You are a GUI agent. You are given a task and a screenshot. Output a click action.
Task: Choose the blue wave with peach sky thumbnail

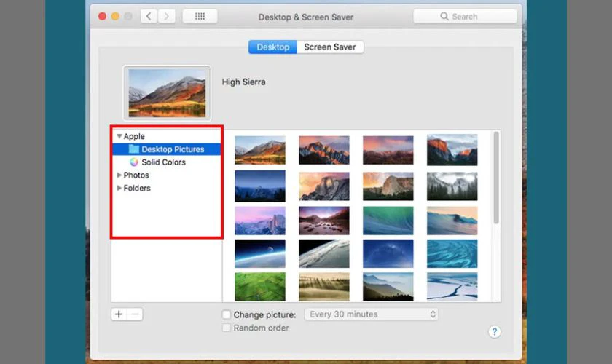tap(452, 221)
